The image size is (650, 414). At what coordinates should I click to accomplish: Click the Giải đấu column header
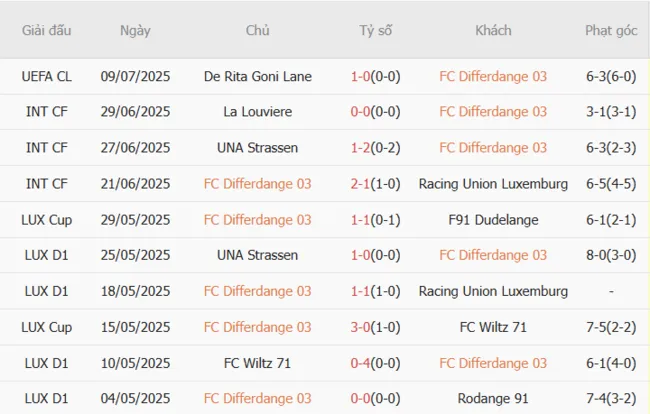47,30
